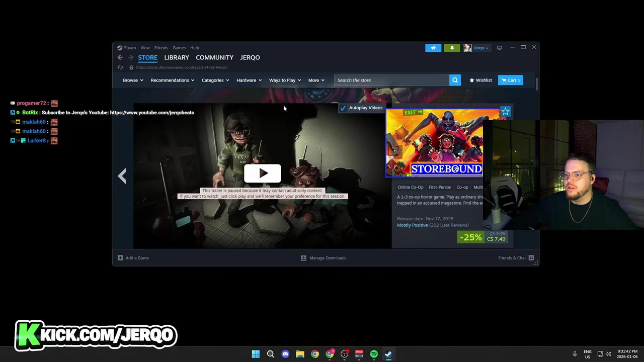644x362 pixels.
Task: Open volume control in the system tray
Action: pyautogui.click(x=608, y=354)
